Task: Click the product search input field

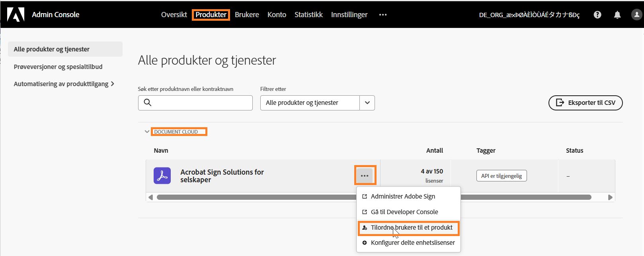Action: coord(199,103)
